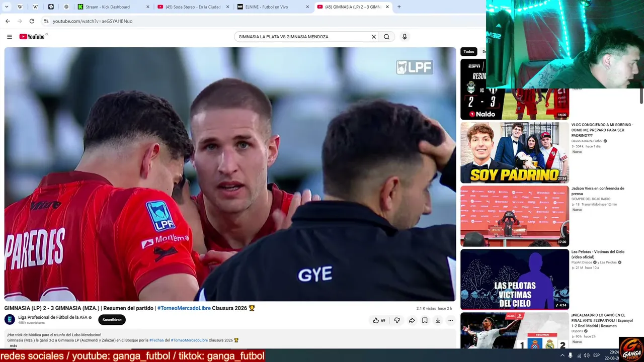Visit the DSports channel
The height and width of the screenshot is (362, 644).
577,331
